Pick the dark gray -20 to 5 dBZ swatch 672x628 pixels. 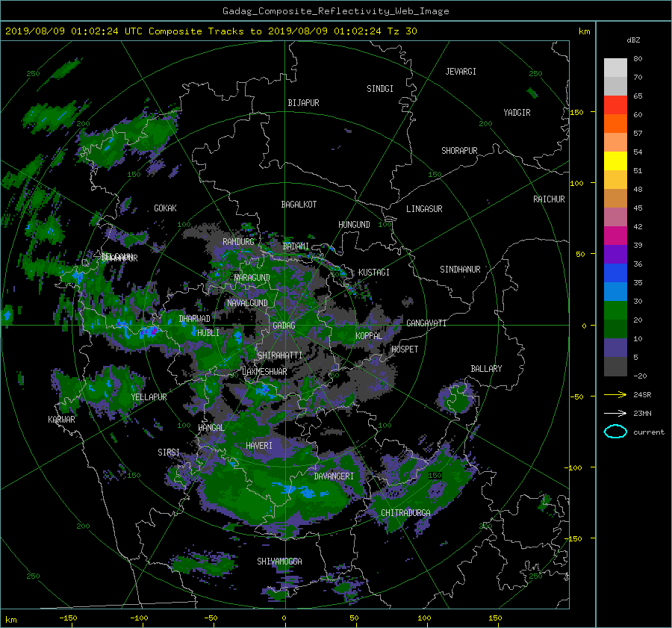(x=615, y=367)
